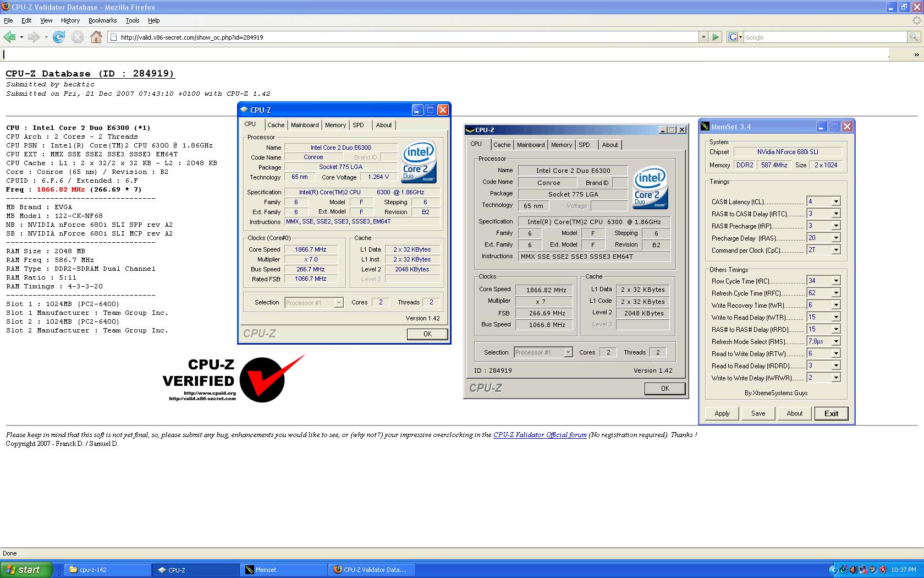Open the address bar history dropdown

coord(703,37)
